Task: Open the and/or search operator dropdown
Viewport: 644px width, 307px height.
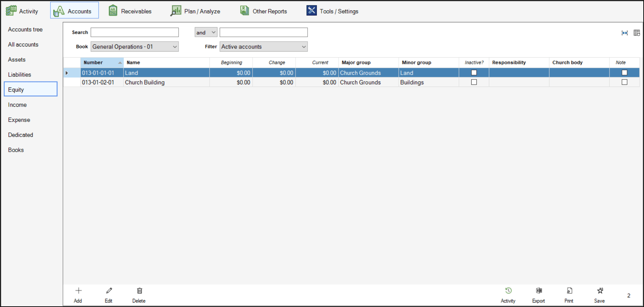Action: (x=206, y=32)
